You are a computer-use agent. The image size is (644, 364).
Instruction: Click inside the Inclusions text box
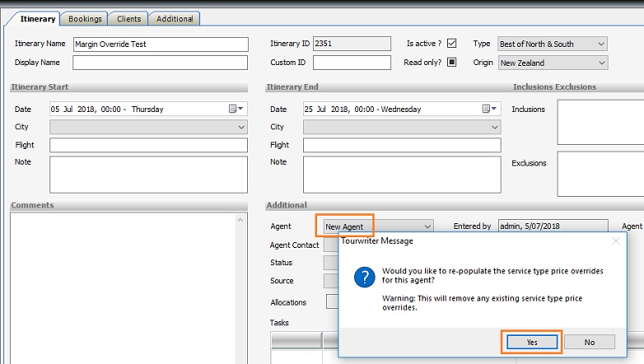pyautogui.click(x=600, y=122)
